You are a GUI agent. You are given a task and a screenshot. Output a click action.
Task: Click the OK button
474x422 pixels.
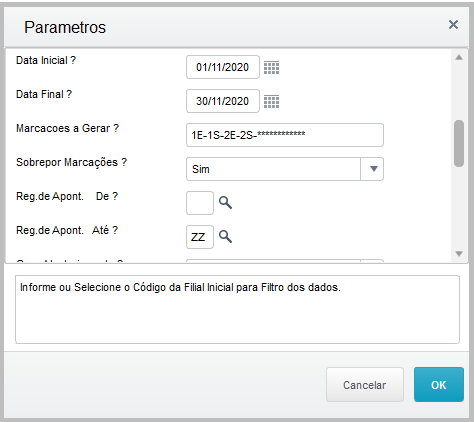[439, 385]
